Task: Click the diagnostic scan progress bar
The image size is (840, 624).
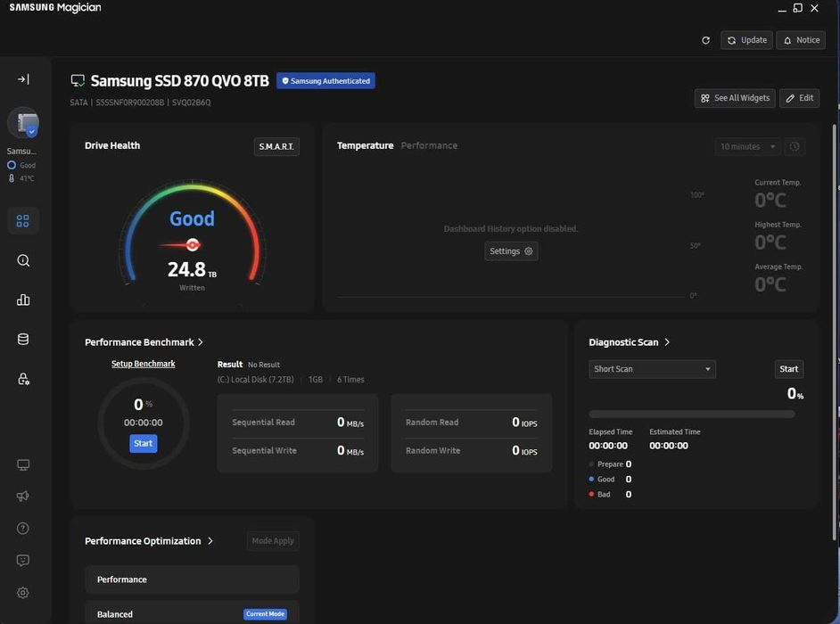Action: 692,414
